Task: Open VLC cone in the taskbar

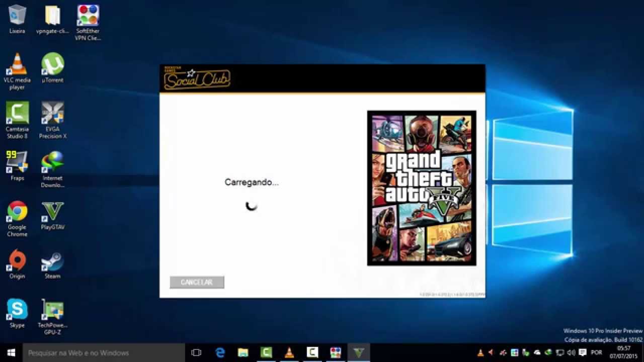Action: point(289,352)
